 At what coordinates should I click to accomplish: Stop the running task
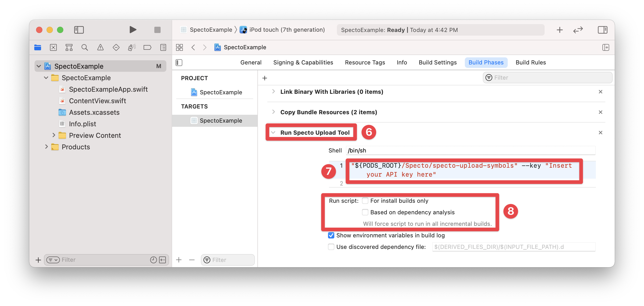(157, 30)
